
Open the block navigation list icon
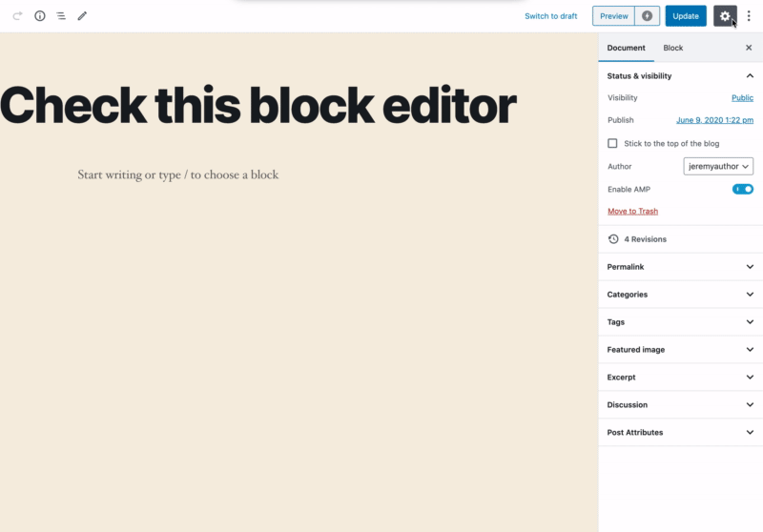pyautogui.click(x=61, y=16)
